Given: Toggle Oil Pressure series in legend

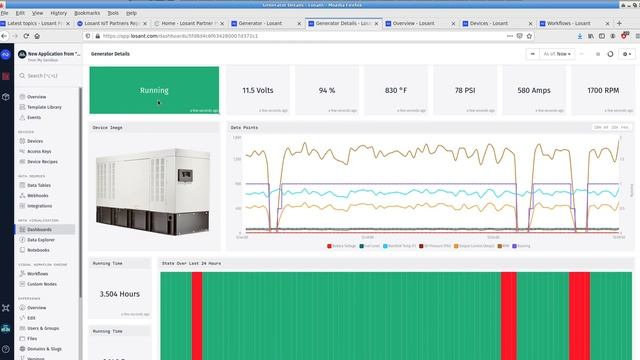Looking at the screenshot, I should click(x=435, y=246).
